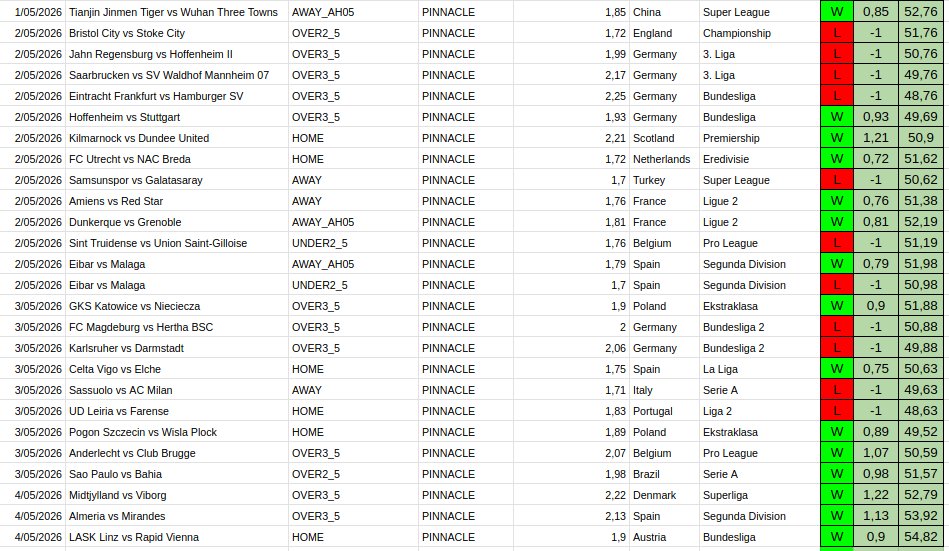Click the Superliga league cell
Image resolution: width=949 pixels, height=551 pixels.
(760, 495)
